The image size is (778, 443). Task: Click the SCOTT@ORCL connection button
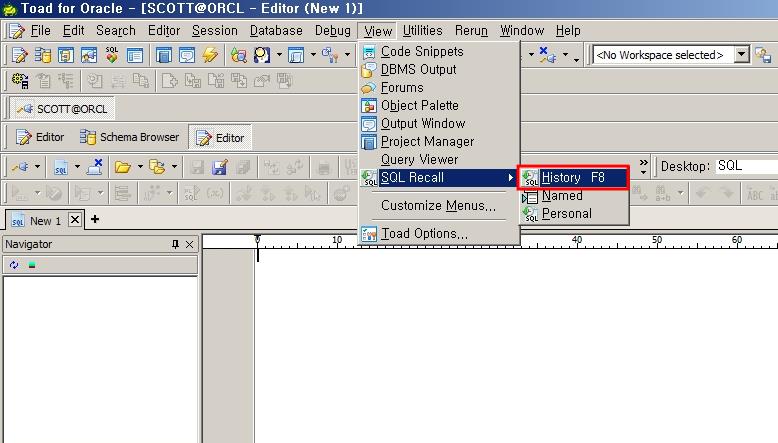(62, 108)
